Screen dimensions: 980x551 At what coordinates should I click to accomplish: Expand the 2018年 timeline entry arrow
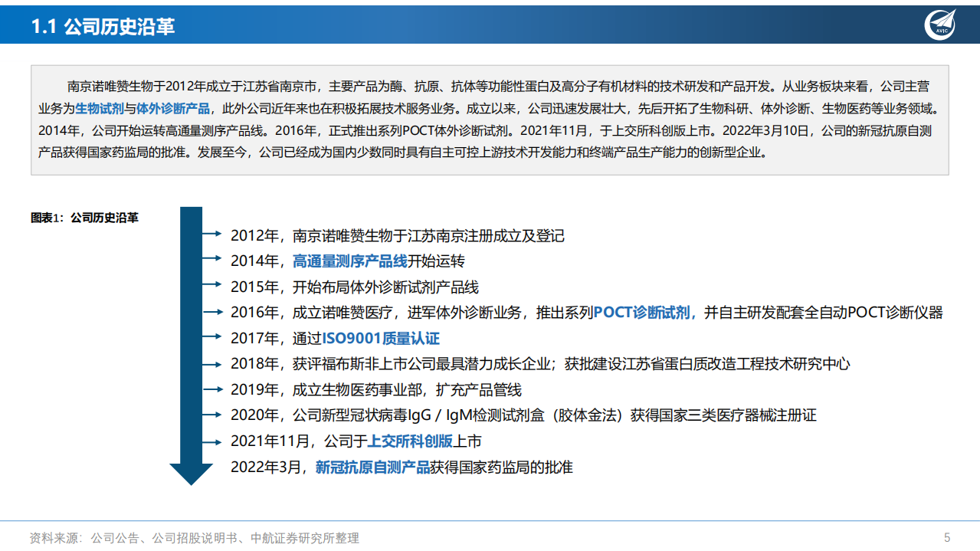pos(215,364)
